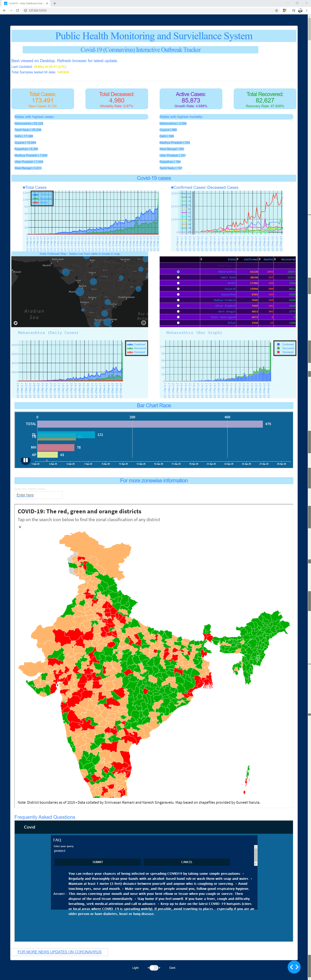The height and width of the screenshot is (980, 311).
Task: Click the Total Cases 173,491 card
Action: point(43,99)
